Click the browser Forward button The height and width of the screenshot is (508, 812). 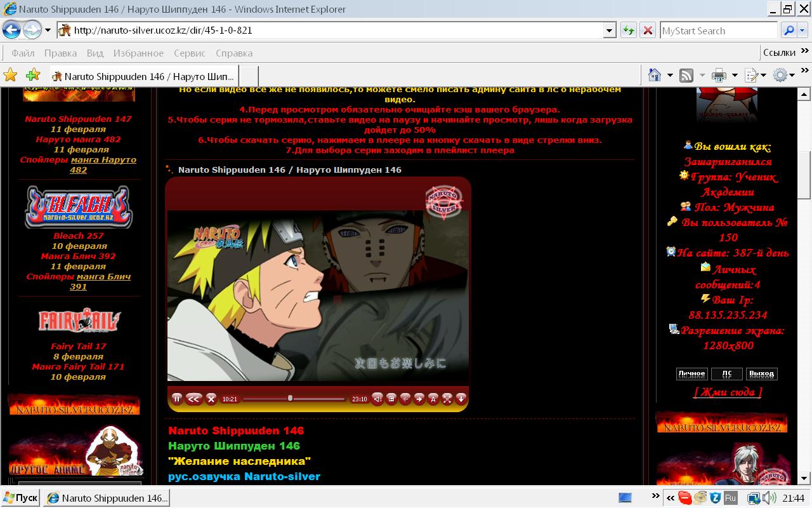tap(32, 30)
